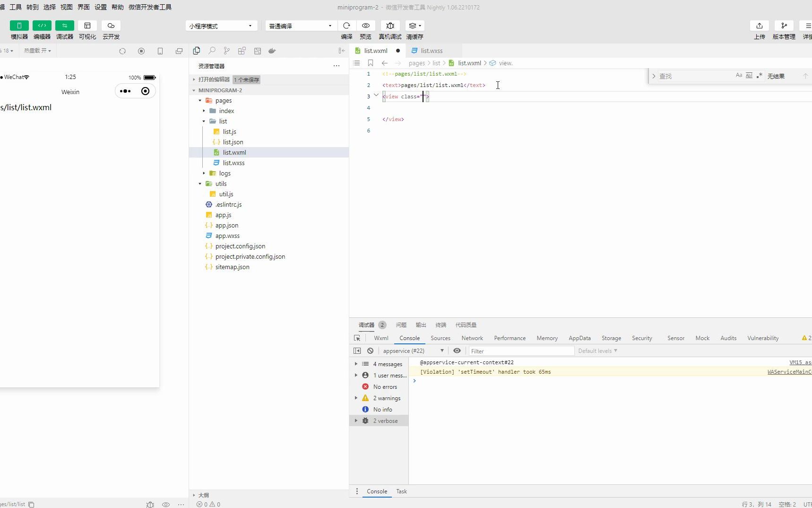Open the WAServiceMainContext source link
The width and height of the screenshot is (812, 508).
point(789,372)
